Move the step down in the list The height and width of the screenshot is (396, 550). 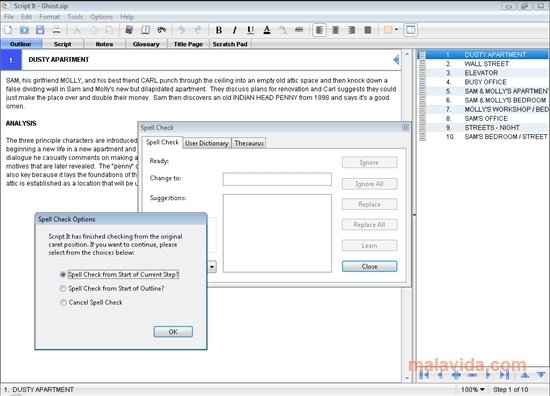pyautogui.click(x=541, y=375)
